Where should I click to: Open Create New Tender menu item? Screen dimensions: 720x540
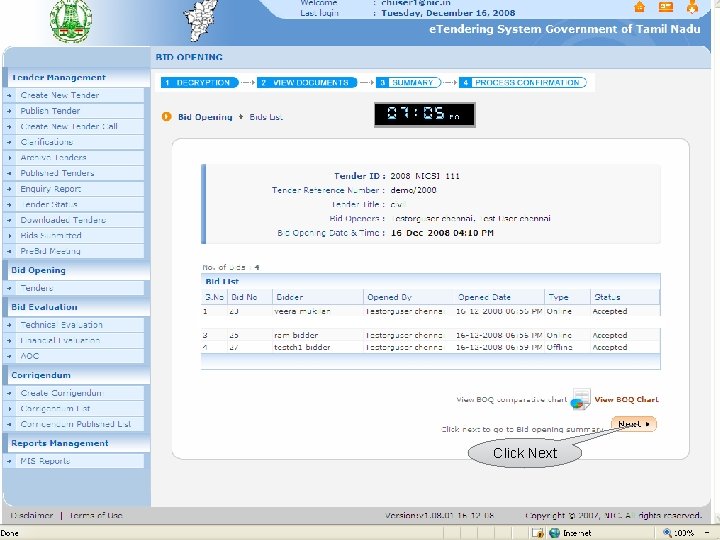point(60,96)
